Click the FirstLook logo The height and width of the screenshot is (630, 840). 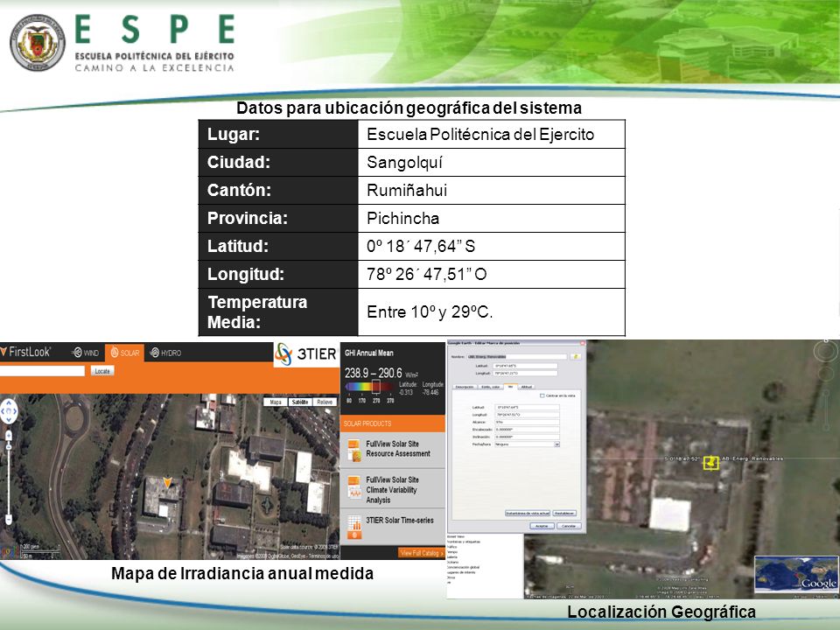(25, 352)
